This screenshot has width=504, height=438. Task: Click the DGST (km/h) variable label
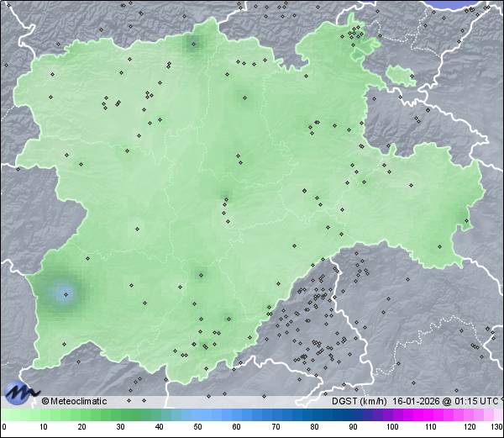[359, 401]
